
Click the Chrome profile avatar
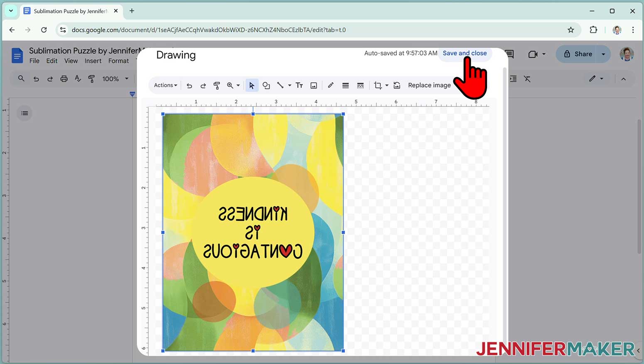[617, 30]
